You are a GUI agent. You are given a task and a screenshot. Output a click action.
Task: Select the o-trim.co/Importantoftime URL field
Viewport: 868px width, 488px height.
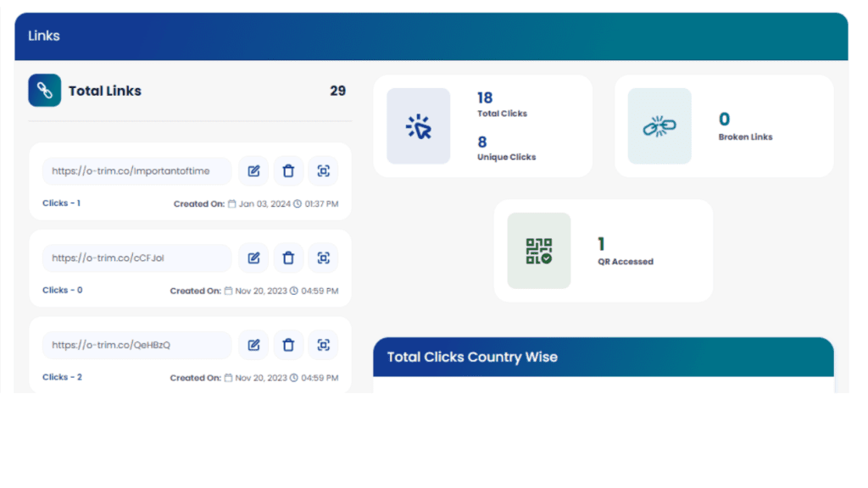(136, 171)
